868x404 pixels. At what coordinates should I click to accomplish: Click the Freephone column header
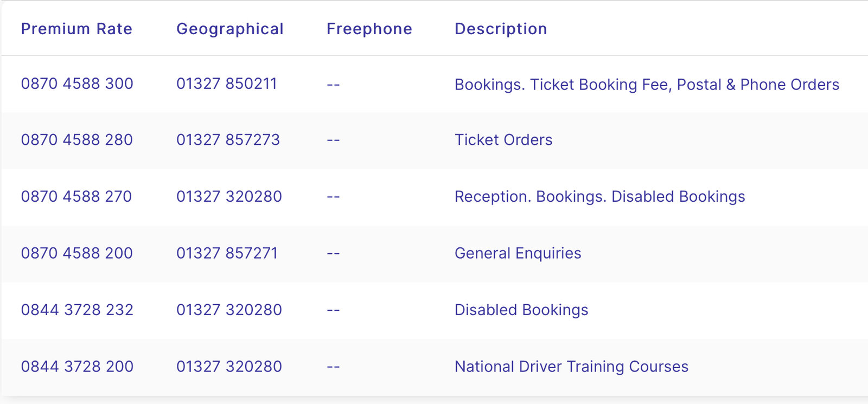(x=369, y=29)
